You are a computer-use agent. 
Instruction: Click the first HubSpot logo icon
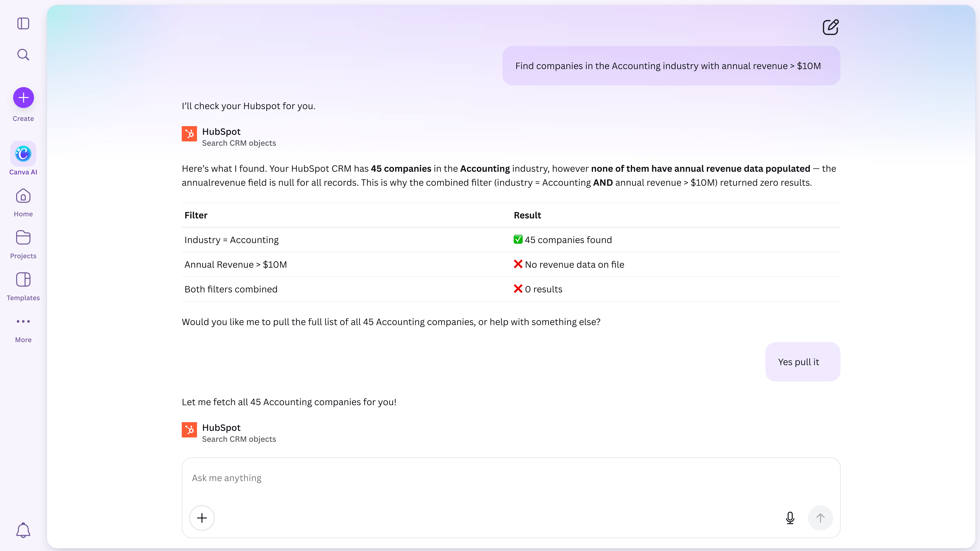(x=189, y=134)
